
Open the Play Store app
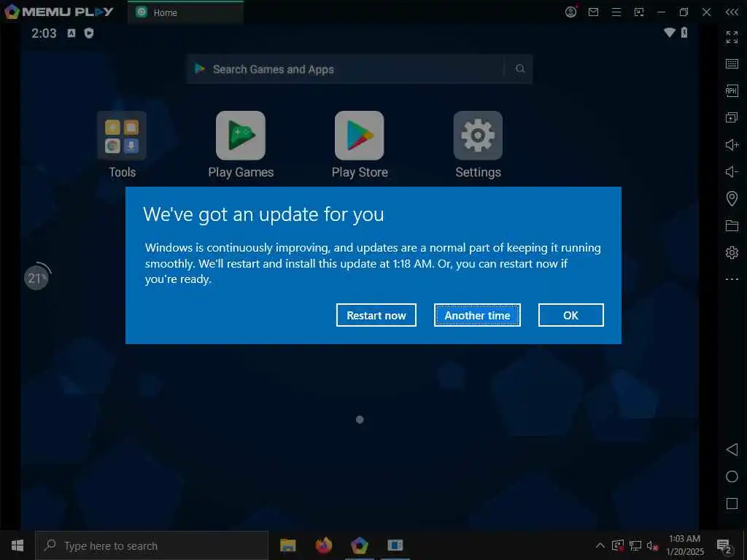[x=359, y=136]
